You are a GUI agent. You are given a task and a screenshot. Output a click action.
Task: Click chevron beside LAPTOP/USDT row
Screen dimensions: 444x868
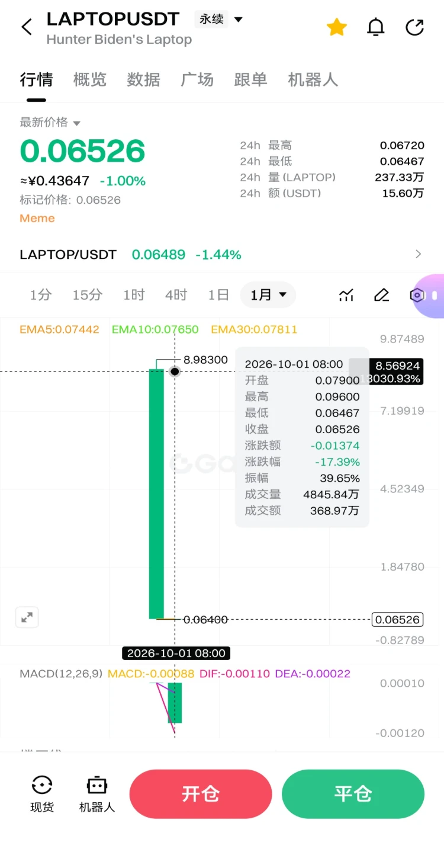419,254
